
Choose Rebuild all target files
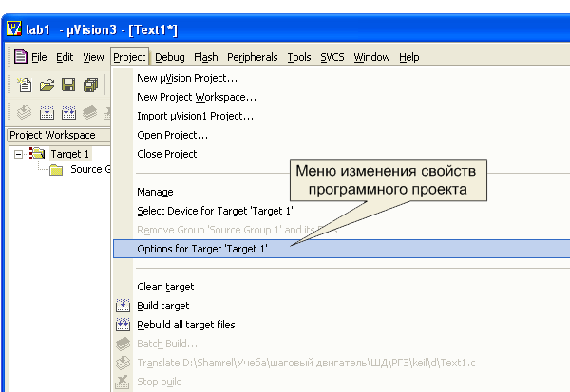coord(342,325)
